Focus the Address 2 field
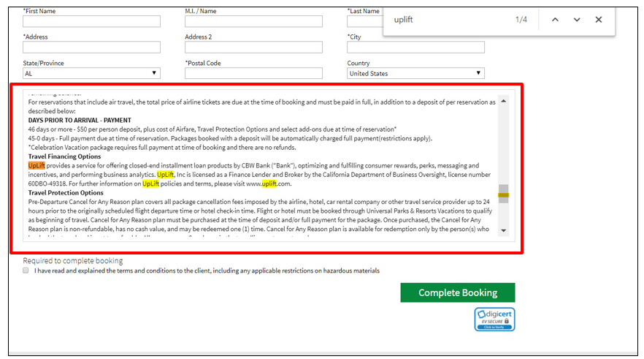644x359 pixels. point(253,48)
